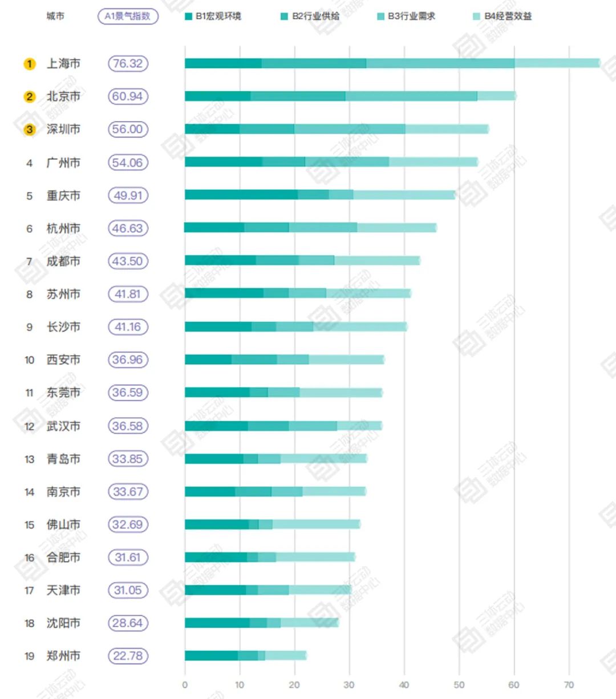Click the B3行业需求 legend color swatch
616x699 pixels.
tap(380, 17)
